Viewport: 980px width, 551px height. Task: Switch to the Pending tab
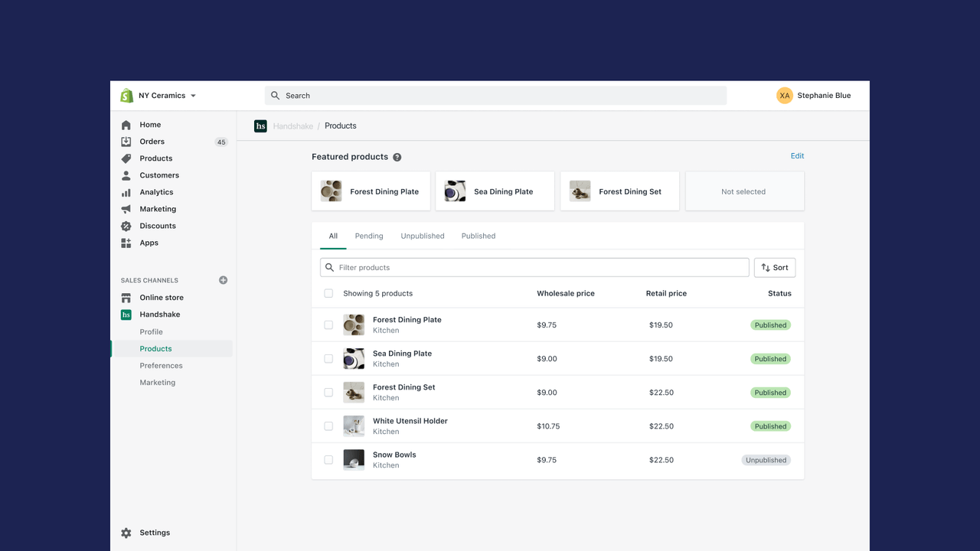point(368,236)
